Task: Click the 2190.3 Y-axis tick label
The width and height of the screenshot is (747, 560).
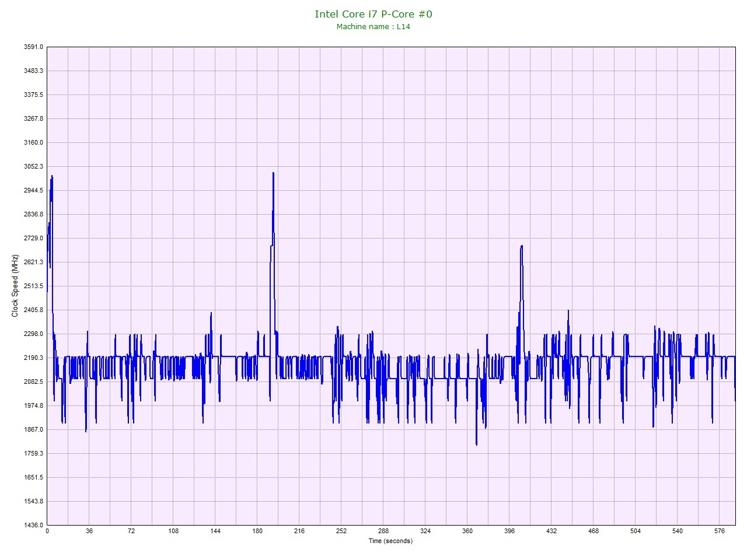Action: click(x=33, y=358)
